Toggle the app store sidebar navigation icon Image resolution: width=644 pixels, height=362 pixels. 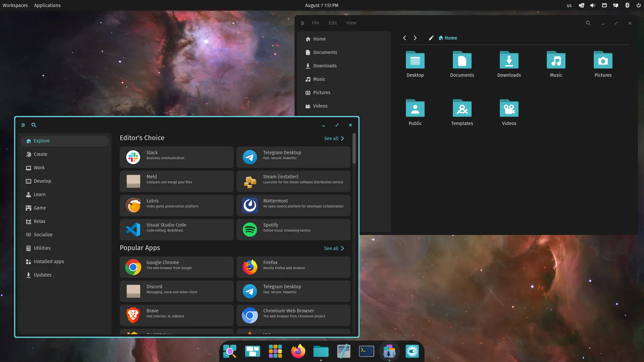[x=23, y=125]
